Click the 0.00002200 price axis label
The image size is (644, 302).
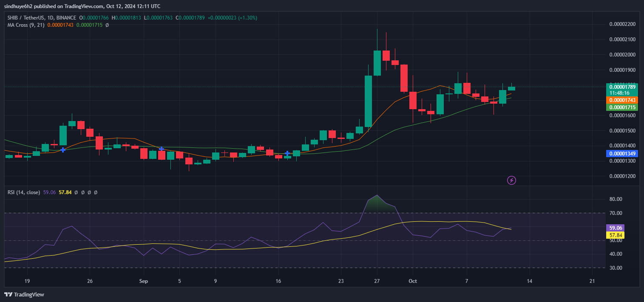[x=622, y=24]
